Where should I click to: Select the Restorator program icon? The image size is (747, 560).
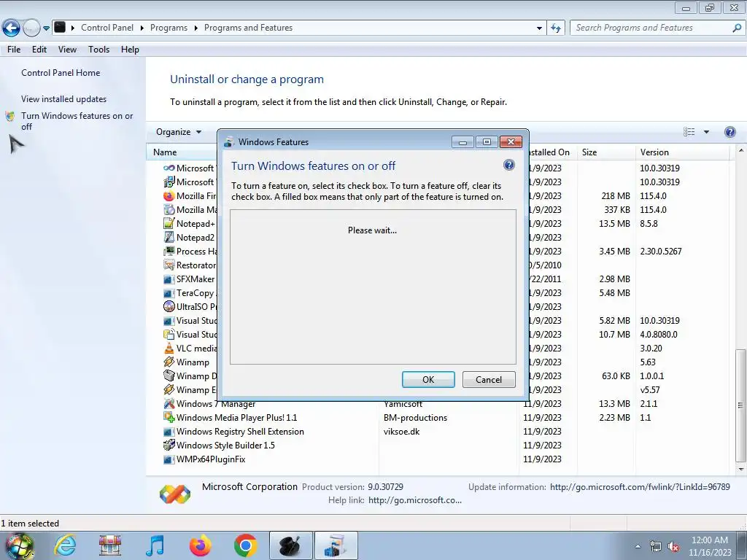169,265
